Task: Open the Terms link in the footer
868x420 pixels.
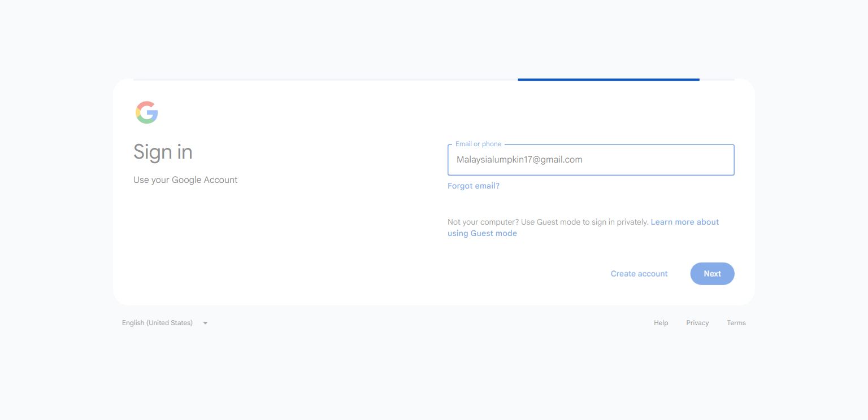Action: [736, 323]
